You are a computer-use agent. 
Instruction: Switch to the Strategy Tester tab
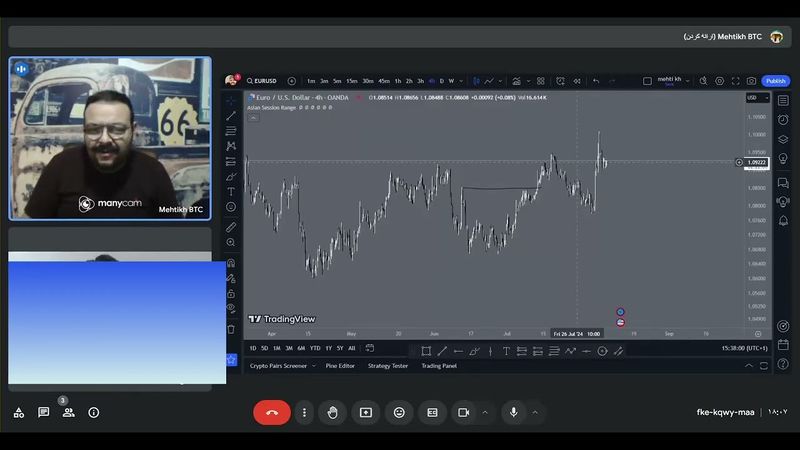pyautogui.click(x=387, y=366)
